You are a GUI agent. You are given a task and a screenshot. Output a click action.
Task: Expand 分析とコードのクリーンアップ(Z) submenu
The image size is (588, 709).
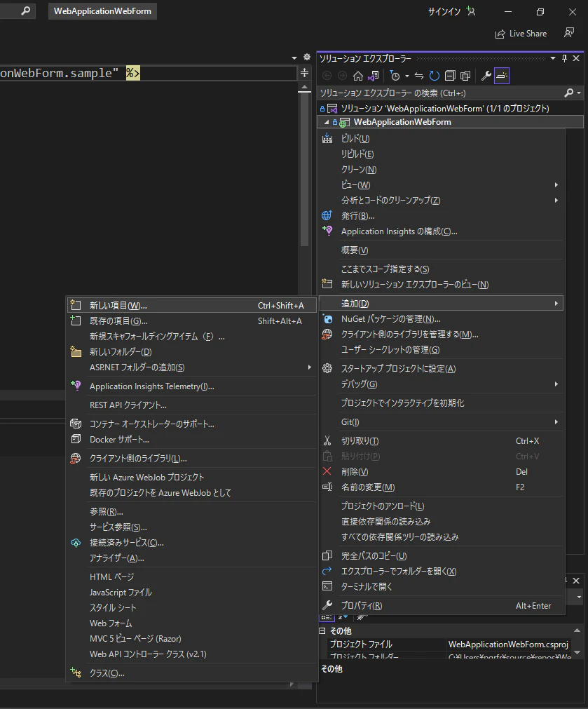(442, 201)
